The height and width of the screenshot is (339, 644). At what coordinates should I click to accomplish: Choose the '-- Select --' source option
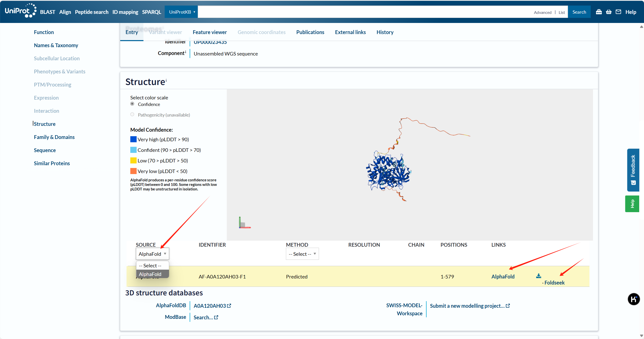[x=150, y=266]
